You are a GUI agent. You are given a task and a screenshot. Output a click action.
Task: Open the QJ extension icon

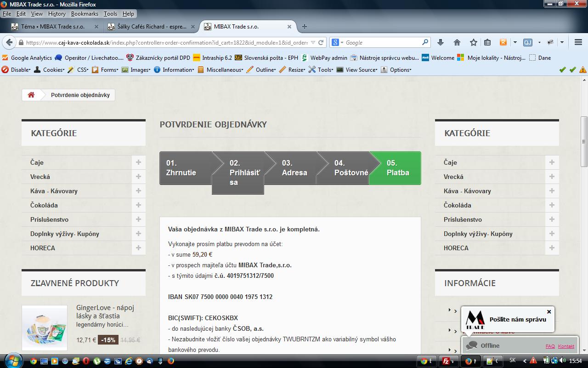pyautogui.click(x=528, y=42)
